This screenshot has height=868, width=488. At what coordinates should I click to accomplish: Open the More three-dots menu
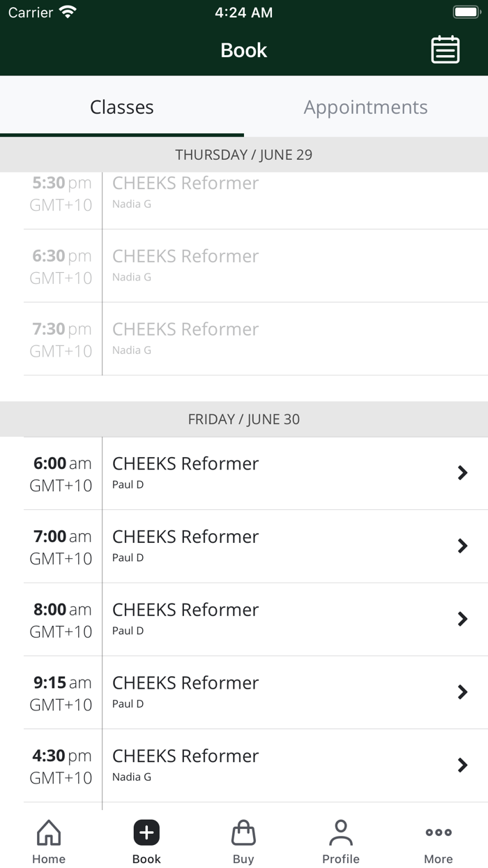pyautogui.click(x=439, y=832)
